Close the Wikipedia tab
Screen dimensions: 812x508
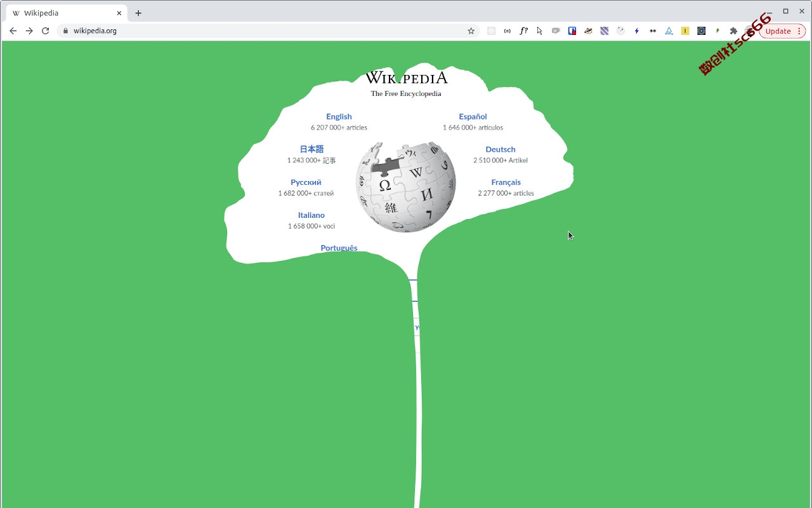tap(119, 13)
